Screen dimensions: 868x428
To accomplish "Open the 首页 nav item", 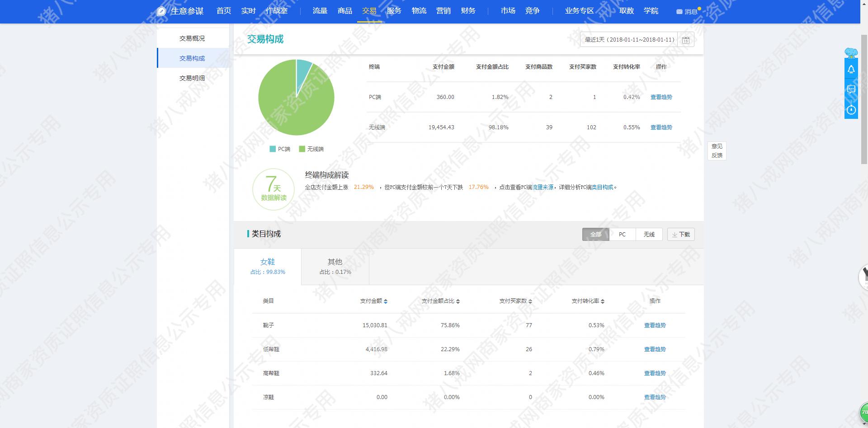I will pos(224,11).
